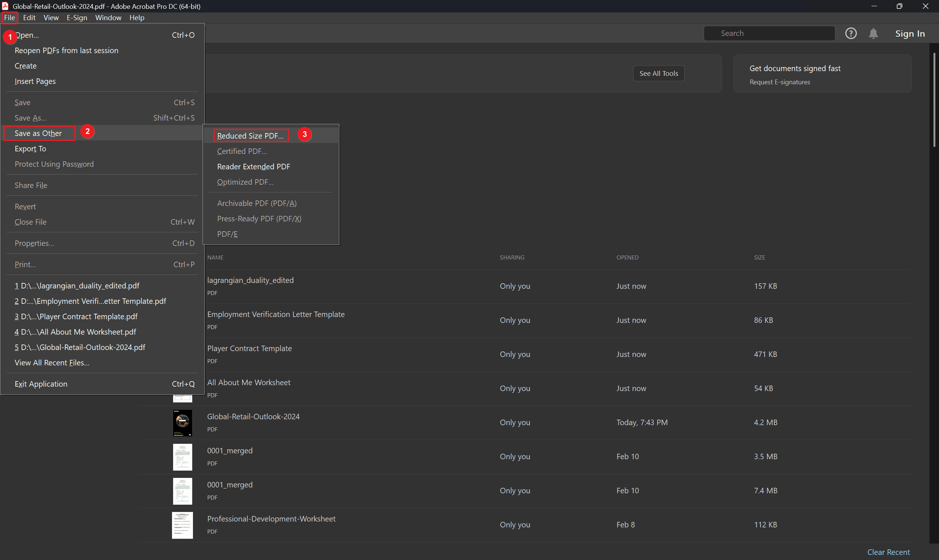Open the Professional-Development-Worksheet thumbnail
The image size is (939, 560).
tap(182, 525)
